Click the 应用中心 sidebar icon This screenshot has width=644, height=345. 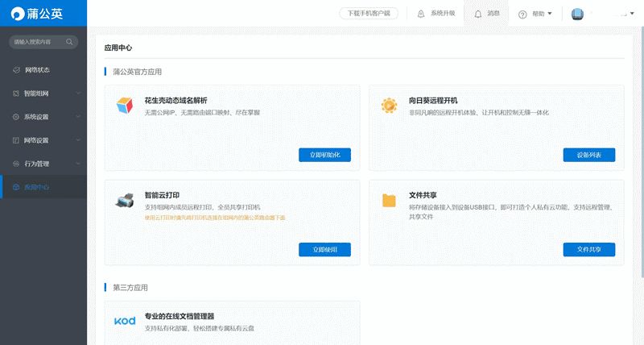[x=16, y=187]
